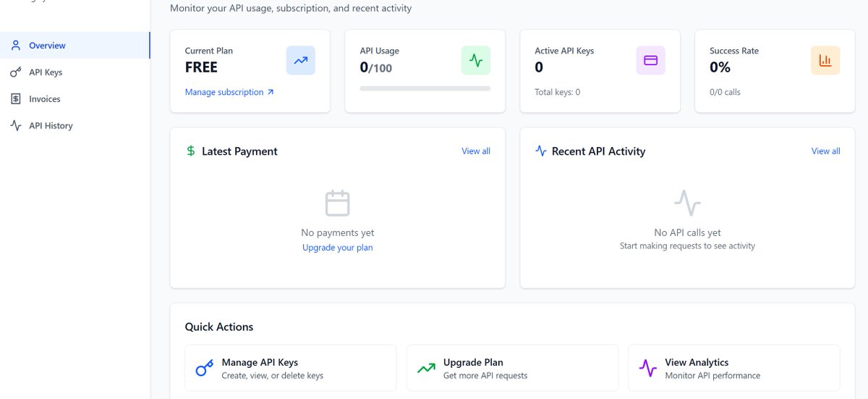Click the green pulse icon on API Usage card
The image size is (868, 399).
tap(476, 61)
